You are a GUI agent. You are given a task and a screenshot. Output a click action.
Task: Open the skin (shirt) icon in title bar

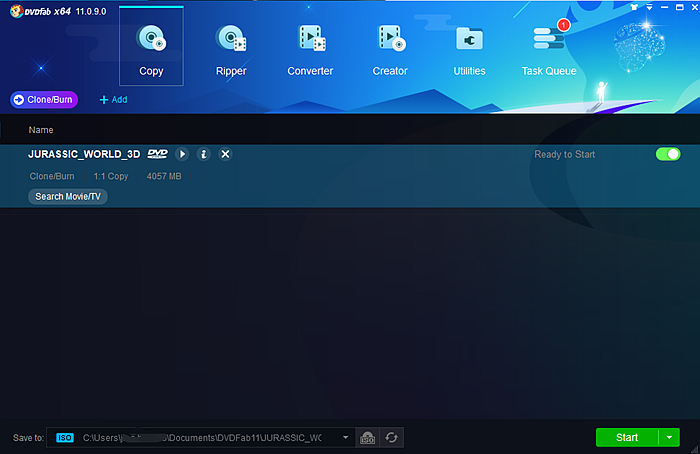click(634, 7)
